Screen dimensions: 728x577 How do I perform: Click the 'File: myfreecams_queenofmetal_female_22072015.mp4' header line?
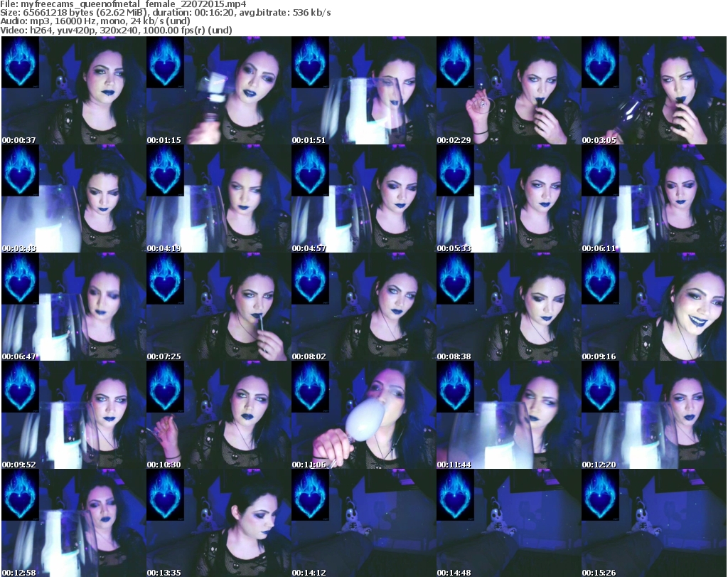(x=123, y=4)
